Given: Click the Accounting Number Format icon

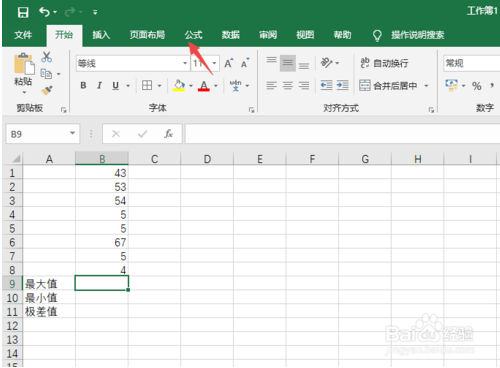Looking at the screenshot, I should [452, 85].
